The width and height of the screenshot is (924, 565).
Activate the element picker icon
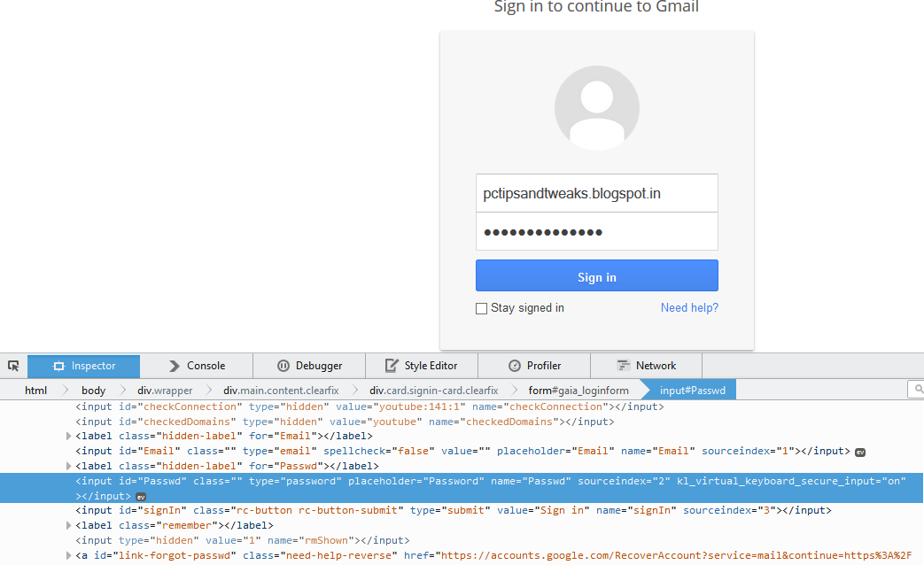click(13, 366)
